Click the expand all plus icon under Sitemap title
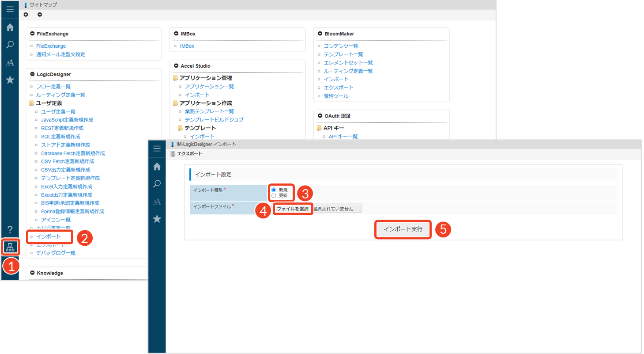Screen dimensions: 644x354 pyautogui.click(x=26, y=15)
